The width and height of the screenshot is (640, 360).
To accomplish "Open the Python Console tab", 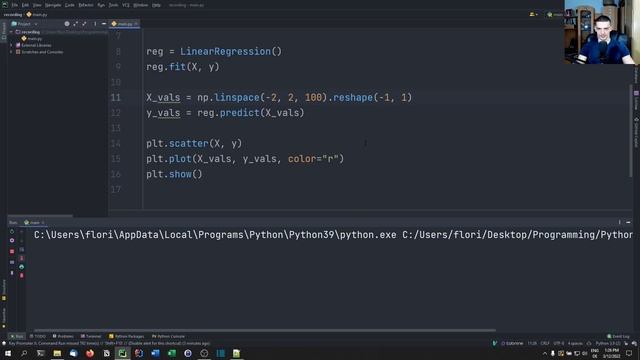I will pyautogui.click(x=168, y=336).
